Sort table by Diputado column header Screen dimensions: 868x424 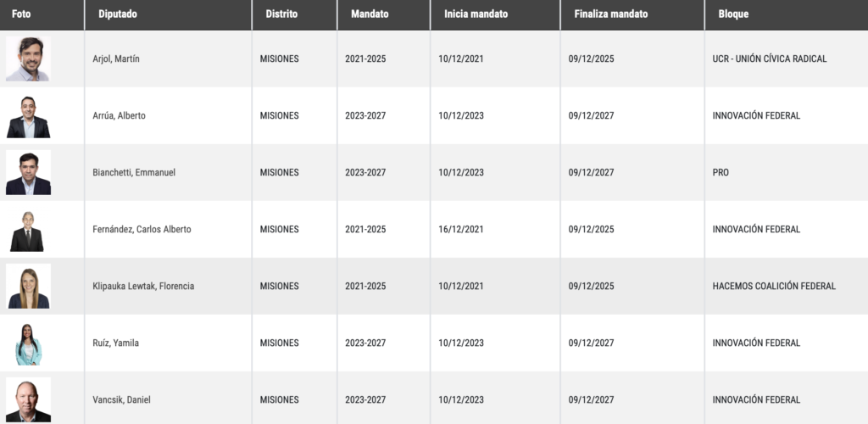tap(117, 14)
